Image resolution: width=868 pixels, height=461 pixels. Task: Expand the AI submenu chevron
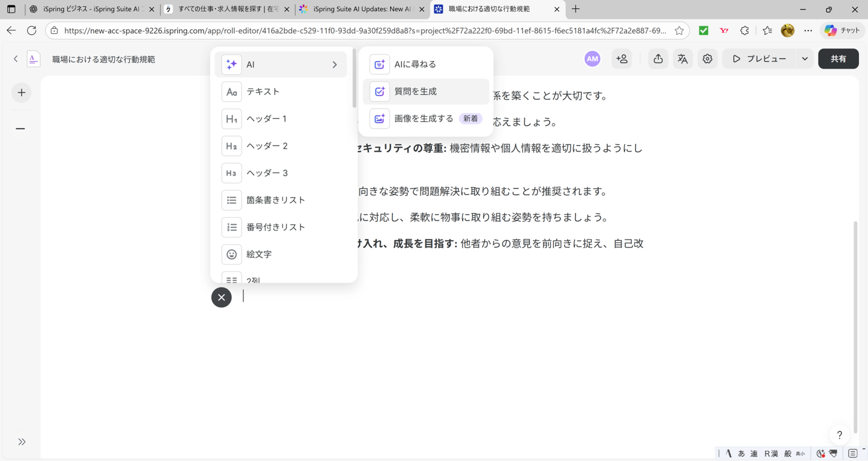tap(334, 64)
